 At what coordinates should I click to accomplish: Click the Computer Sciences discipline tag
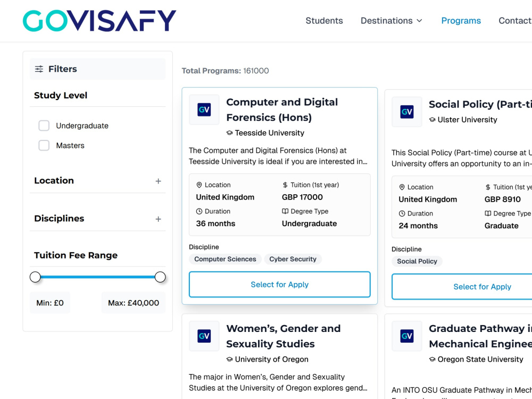point(225,259)
